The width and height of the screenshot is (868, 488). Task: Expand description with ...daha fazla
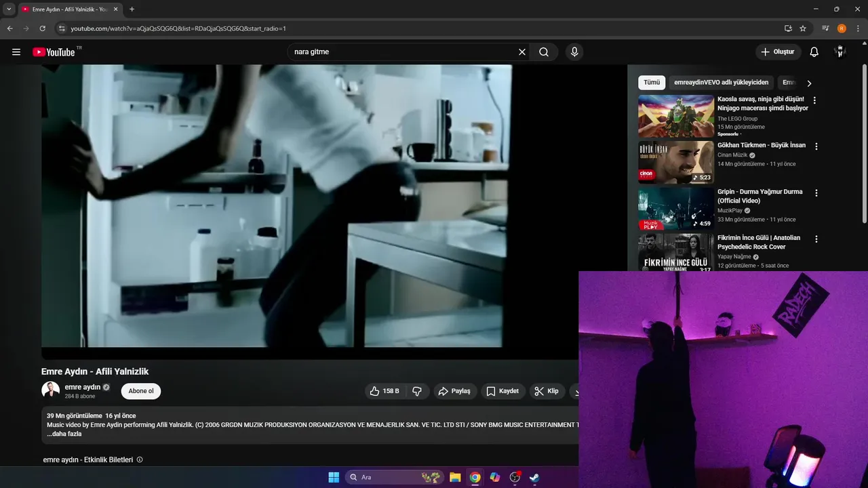coord(64,434)
